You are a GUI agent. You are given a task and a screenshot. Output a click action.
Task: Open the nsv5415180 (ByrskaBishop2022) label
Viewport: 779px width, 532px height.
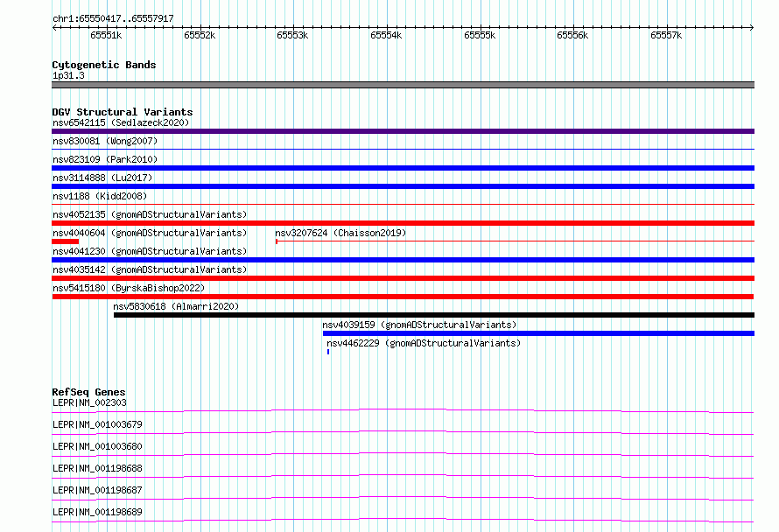129,288
